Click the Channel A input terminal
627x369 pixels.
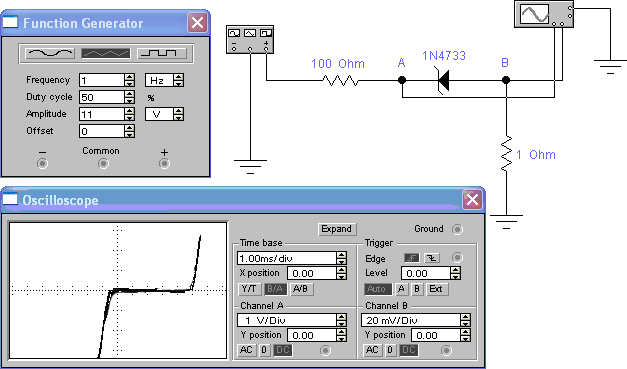click(325, 351)
